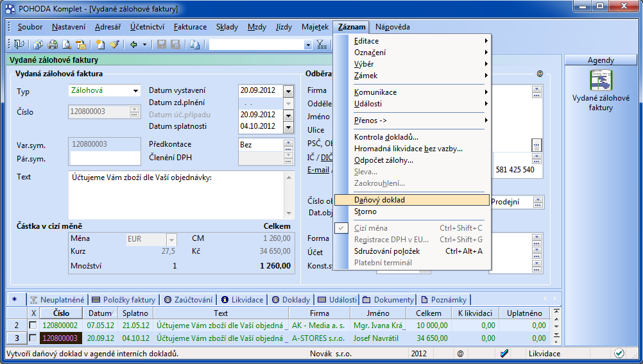Expand the Editace submenu
Image resolution: width=643 pixels, height=364 pixels.
(x=412, y=41)
